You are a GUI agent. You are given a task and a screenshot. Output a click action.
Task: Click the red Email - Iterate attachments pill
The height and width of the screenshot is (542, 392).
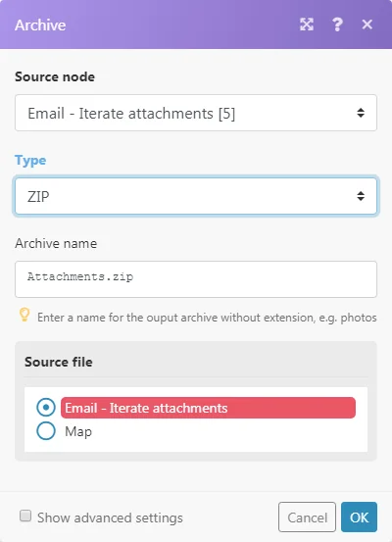208,408
